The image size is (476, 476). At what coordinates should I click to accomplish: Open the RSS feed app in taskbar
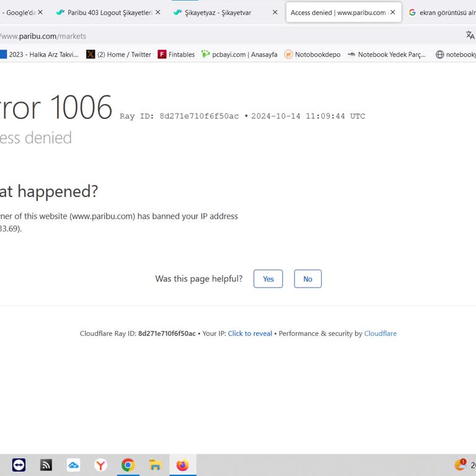coord(46,465)
